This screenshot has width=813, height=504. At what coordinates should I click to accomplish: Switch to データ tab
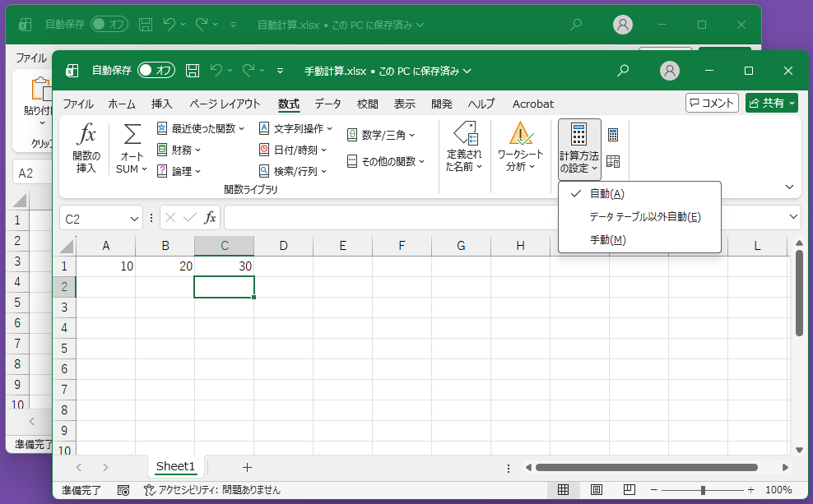coord(328,104)
